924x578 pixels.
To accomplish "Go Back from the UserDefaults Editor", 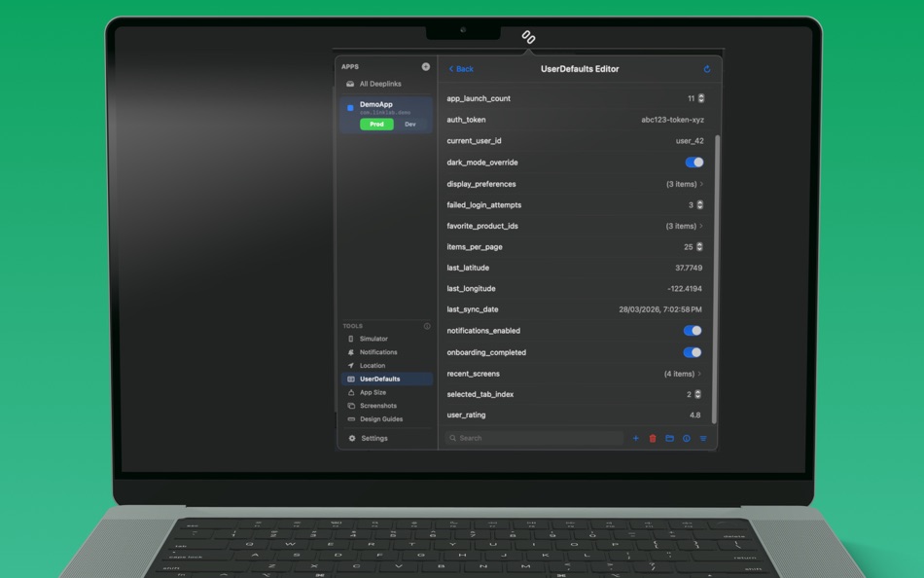I will click(459, 69).
